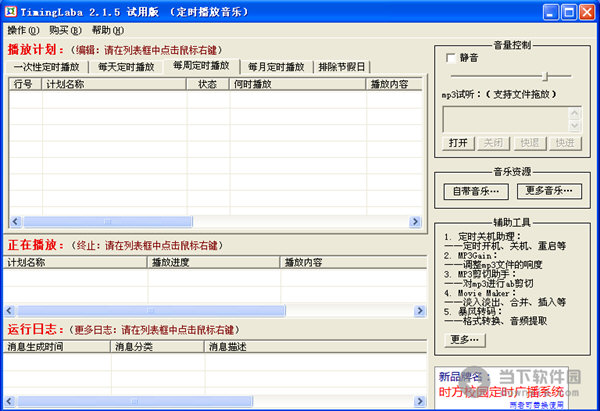Click the mp3试听 file text box

pyautogui.click(x=505, y=119)
